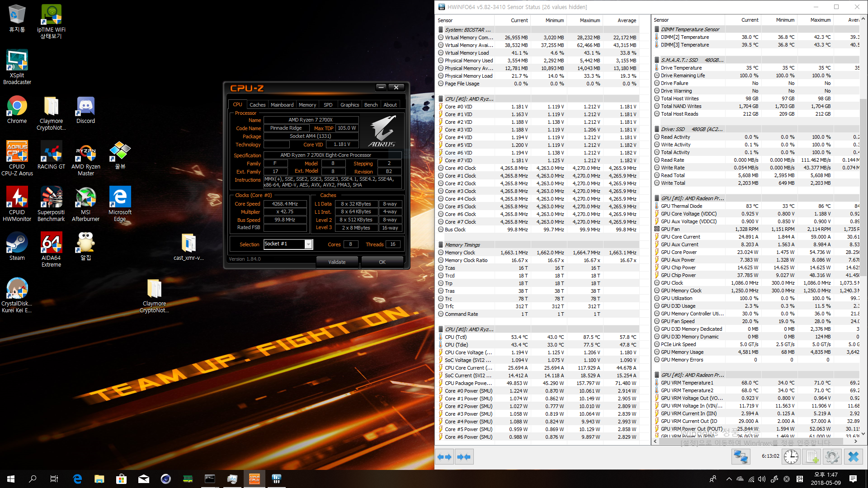Select XSplit Broadcaster desktop icon
This screenshot has width=868, height=488.
pyautogui.click(x=17, y=67)
